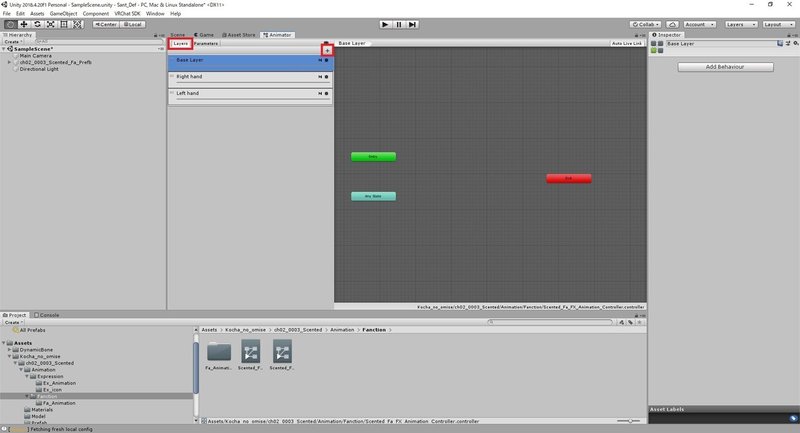The width and height of the screenshot is (800, 433).
Task: Click search by label icon in Project
Action: pyautogui.click(x=631, y=322)
